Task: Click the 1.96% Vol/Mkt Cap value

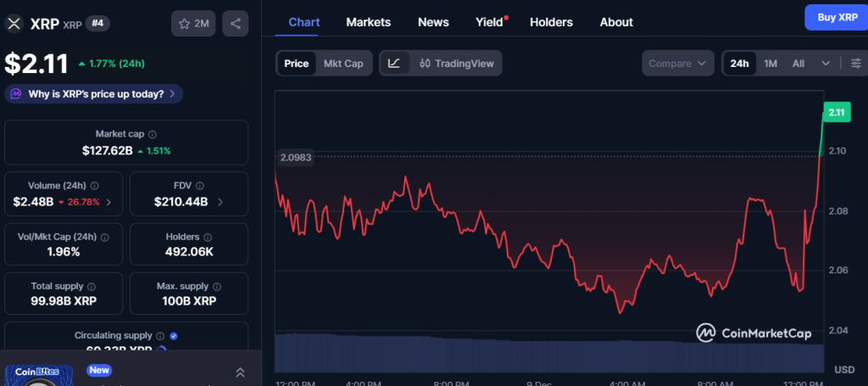Action: pos(64,252)
